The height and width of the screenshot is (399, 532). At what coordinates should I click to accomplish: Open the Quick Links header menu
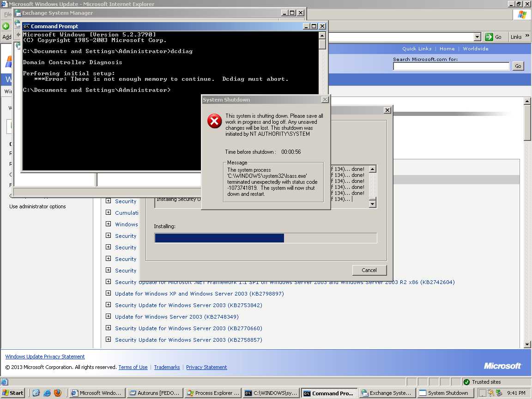click(x=417, y=48)
